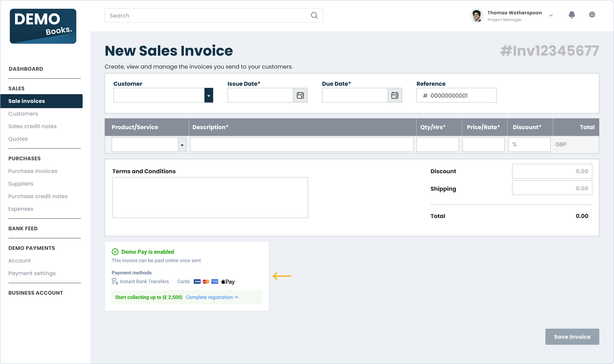
Task: Click 'Start collecting up to {£ 2,500}' text
Action: tap(149, 297)
